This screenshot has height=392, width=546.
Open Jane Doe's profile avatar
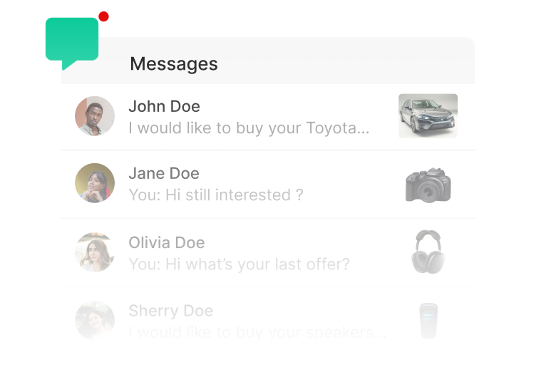click(x=95, y=183)
